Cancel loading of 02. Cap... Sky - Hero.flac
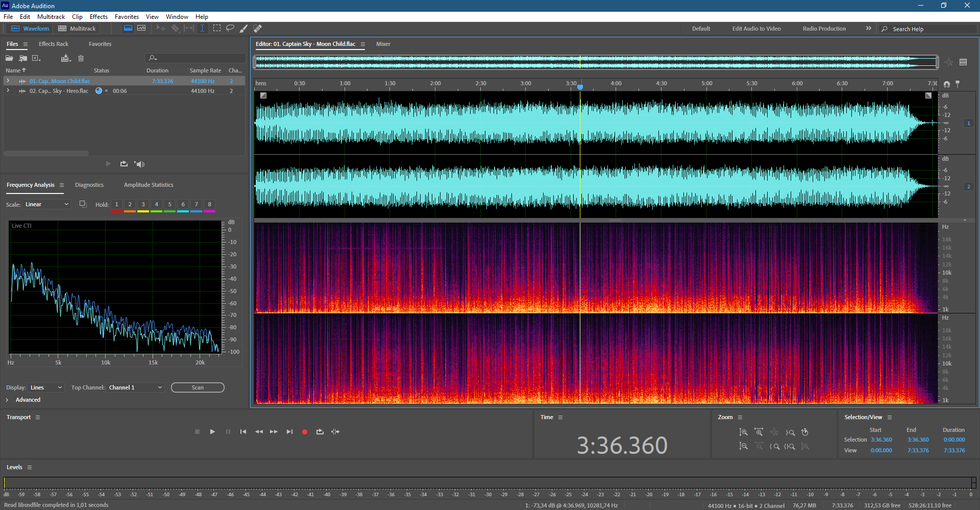The width and height of the screenshot is (980, 510). coord(106,91)
